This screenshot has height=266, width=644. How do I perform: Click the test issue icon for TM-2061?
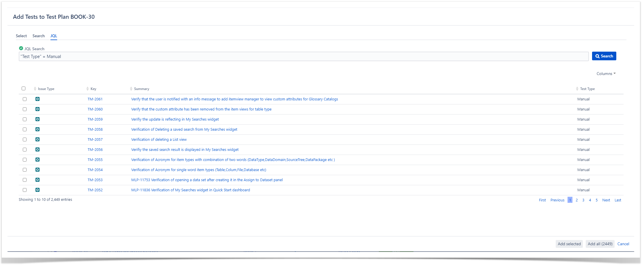click(38, 99)
